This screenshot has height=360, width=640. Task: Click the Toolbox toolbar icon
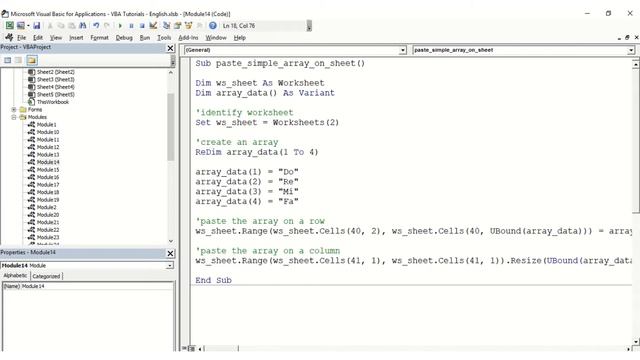[200, 25]
